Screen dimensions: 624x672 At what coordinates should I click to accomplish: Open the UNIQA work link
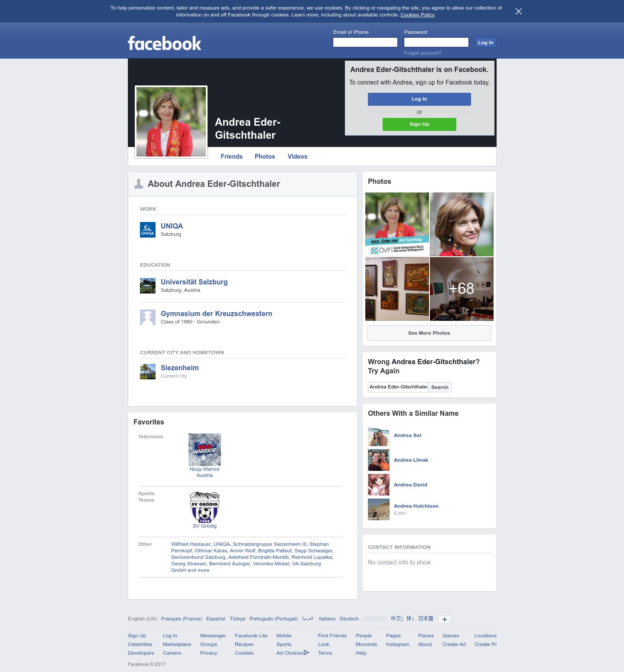172,226
